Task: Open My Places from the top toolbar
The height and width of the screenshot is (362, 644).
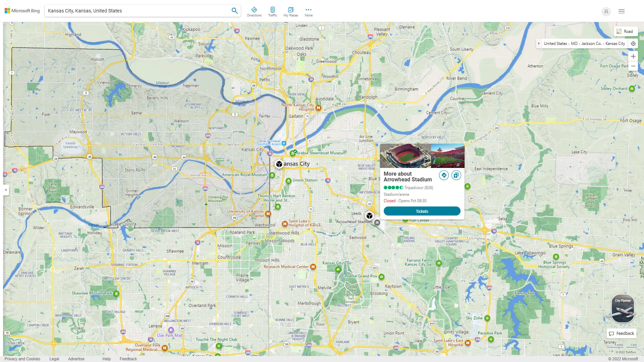Action: click(x=290, y=10)
